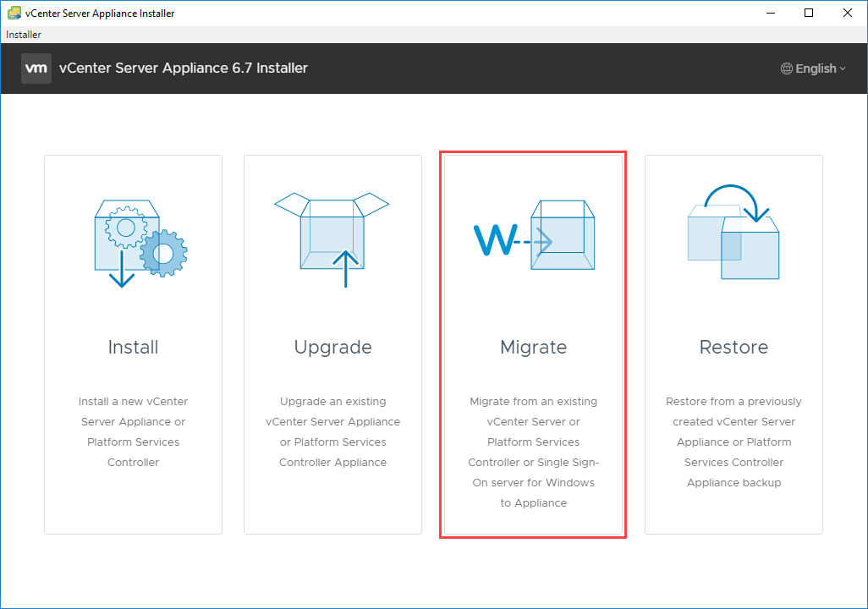Select the Install heading
This screenshot has width=868, height=609.
(133, 347)
